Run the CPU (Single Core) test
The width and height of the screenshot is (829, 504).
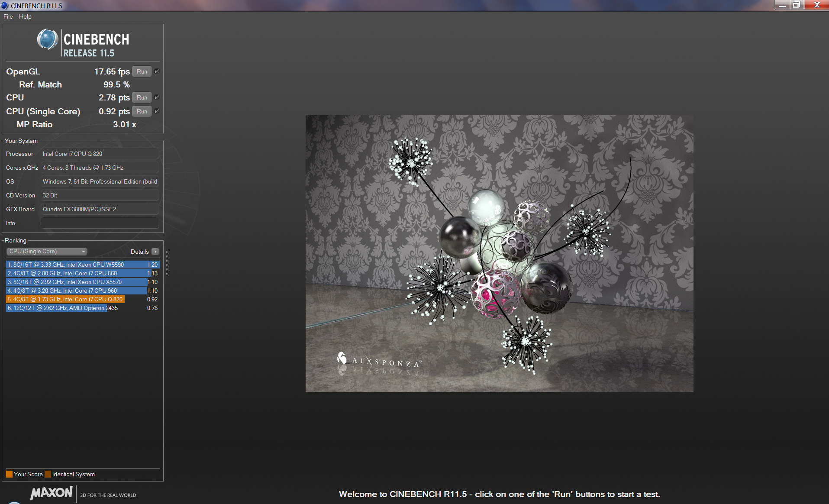(x=142, y=111)
